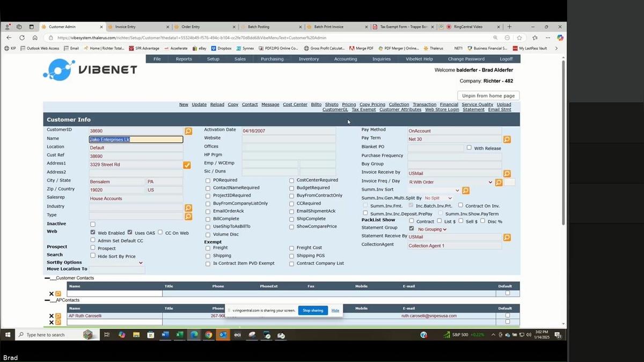The width and height of the screenshot is (644, 362).
Task: Open the Accounting menu
Action: click(345, 59)
